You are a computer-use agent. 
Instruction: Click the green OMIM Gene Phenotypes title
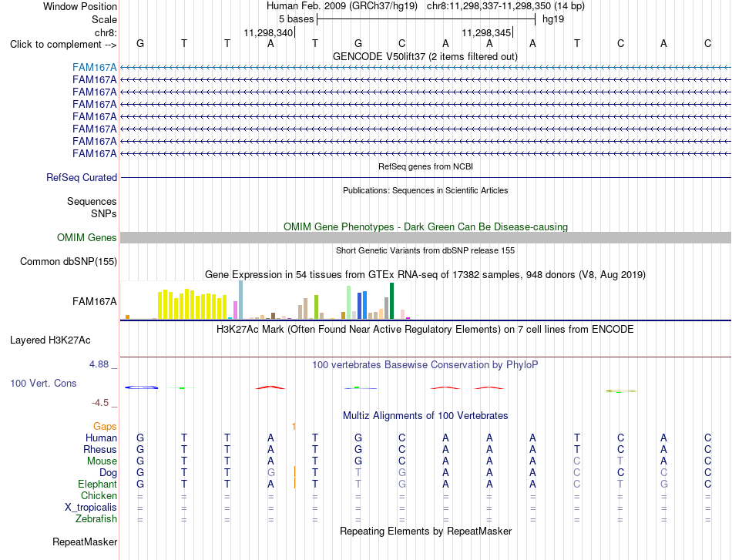[426, 226]
